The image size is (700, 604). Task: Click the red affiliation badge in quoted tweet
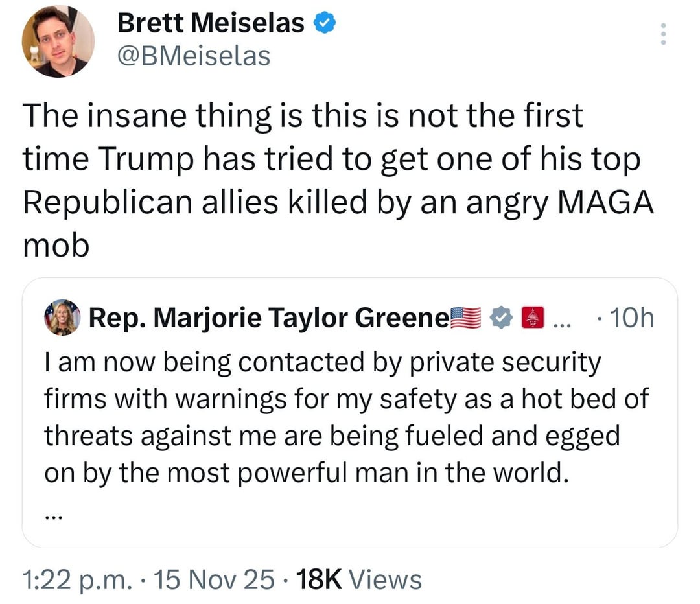coord(531,318)
